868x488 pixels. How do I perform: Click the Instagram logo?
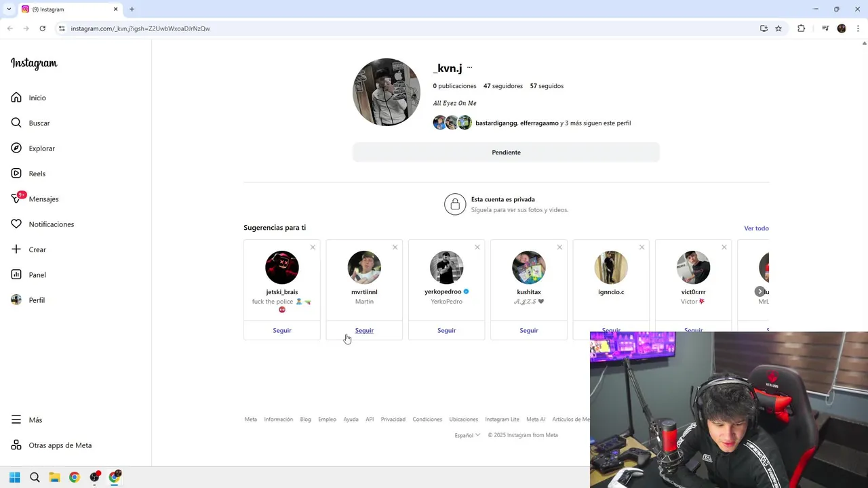(34, 64)
